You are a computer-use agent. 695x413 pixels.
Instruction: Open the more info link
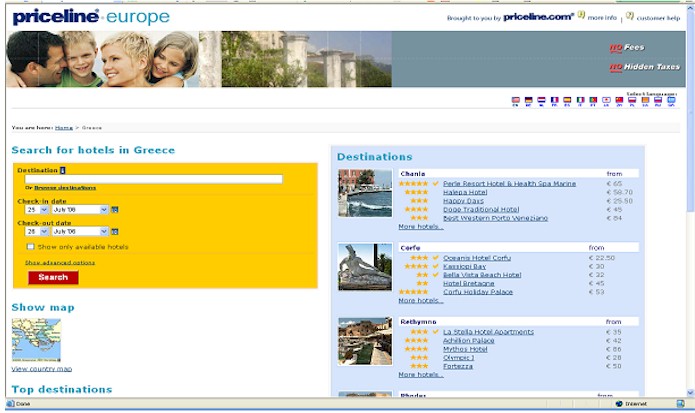tap(602, 18)
